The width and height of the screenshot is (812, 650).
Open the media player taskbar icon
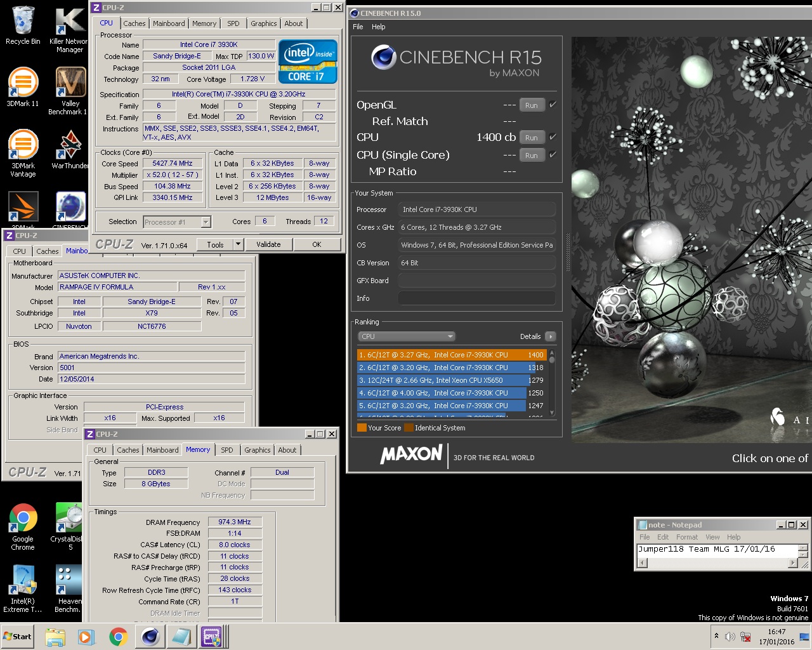86,637
